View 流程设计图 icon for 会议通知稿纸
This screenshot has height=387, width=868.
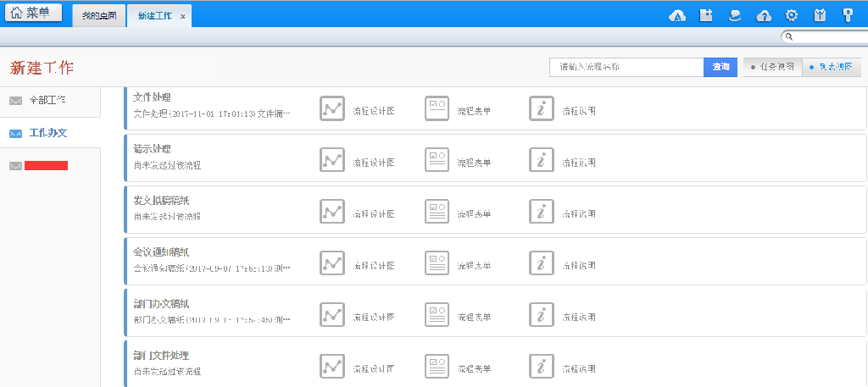tap(331, 263)
